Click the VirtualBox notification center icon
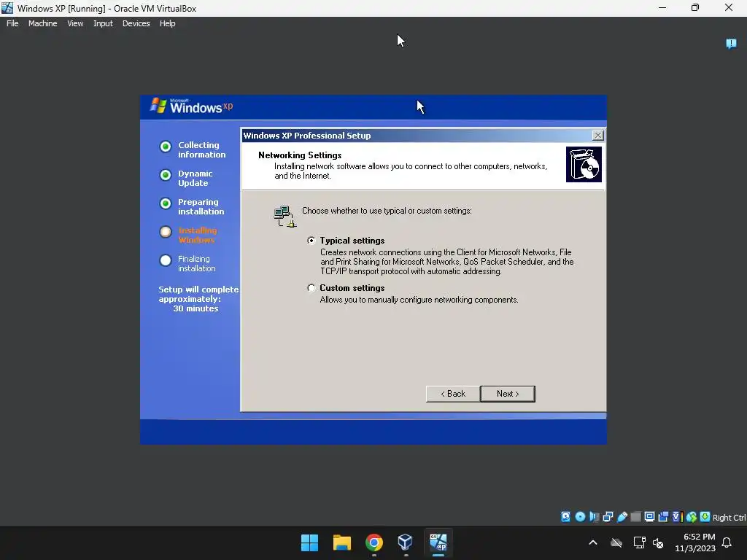Image resolution: width=747 pixels, height=560 pixels. point(731,44)
